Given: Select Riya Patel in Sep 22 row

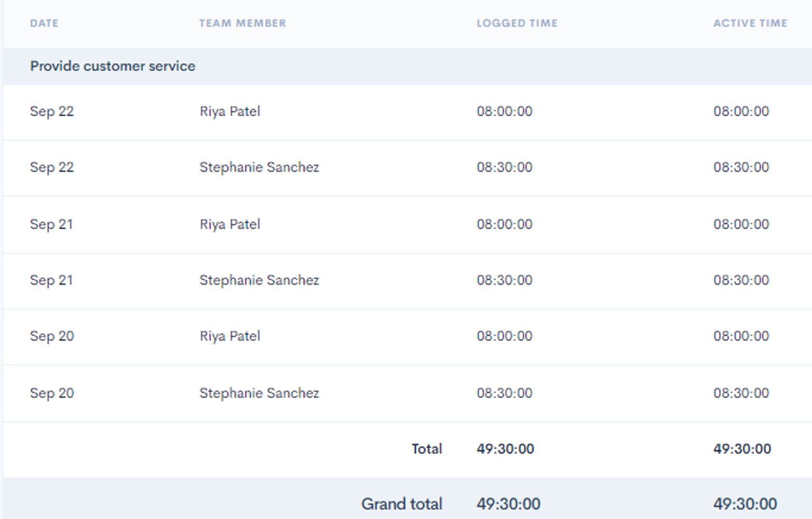Looking at the screenshot, I should (x=230, y=112).
